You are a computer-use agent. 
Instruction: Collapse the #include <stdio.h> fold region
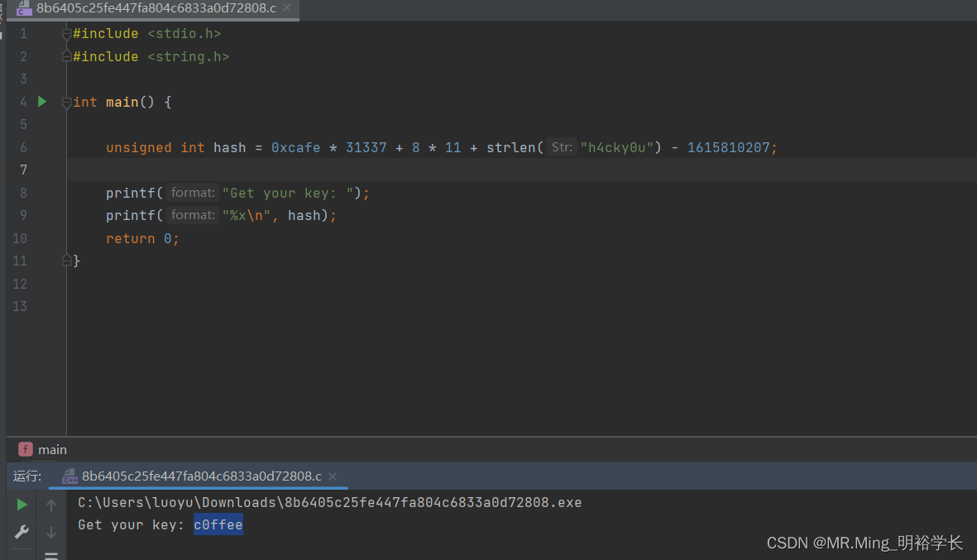pos(66,33)
